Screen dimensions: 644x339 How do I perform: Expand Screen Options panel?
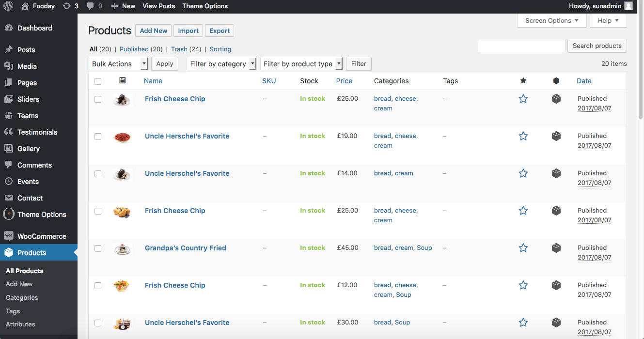(x=552, y=20)
